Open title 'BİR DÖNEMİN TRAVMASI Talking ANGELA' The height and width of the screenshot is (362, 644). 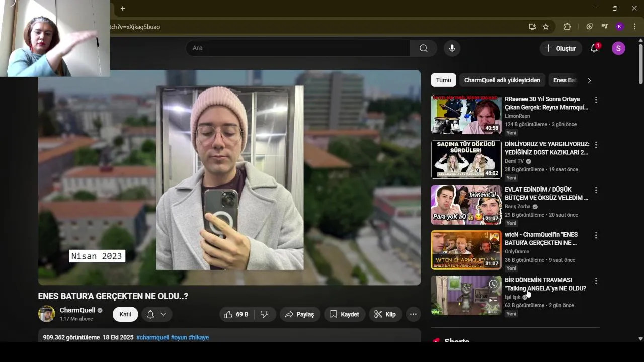click(x=545, y=284)
